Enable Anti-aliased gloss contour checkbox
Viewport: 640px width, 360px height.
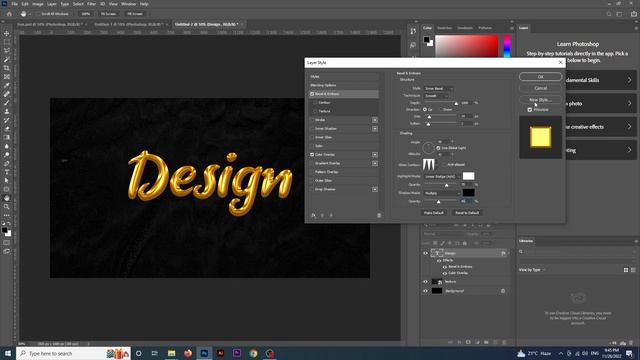click(x=444, y=164)
